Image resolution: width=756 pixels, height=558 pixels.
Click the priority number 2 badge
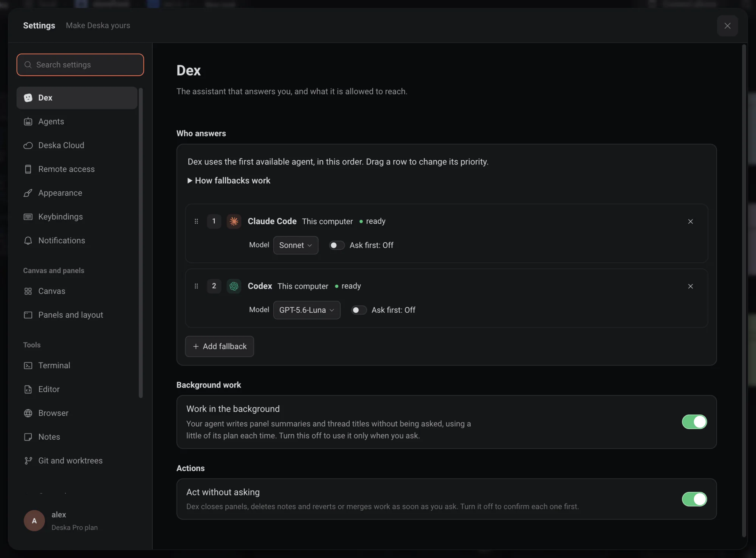click(214, 286)
